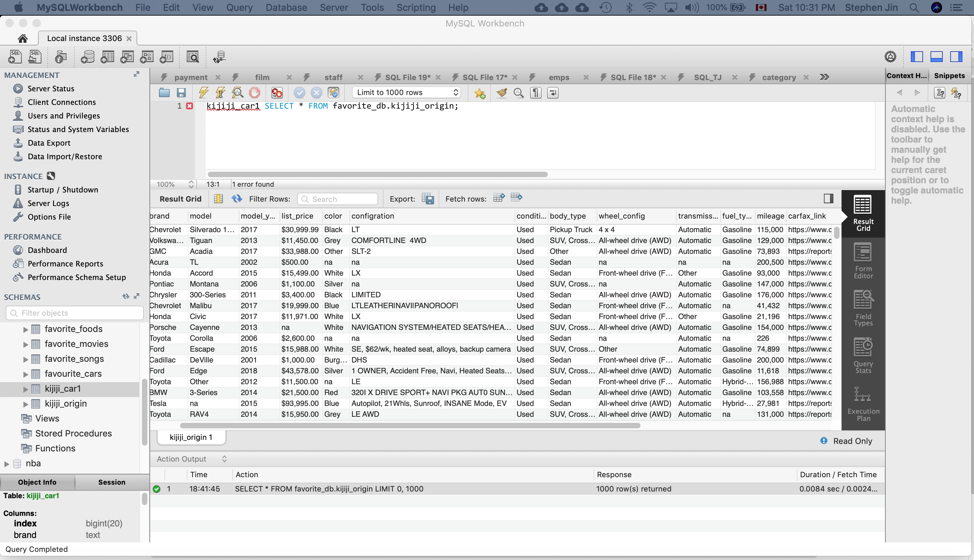Open script file folder icon in editor
Image resolution: width=974 pixels, height=560 pixels.
tap(164, 93)
